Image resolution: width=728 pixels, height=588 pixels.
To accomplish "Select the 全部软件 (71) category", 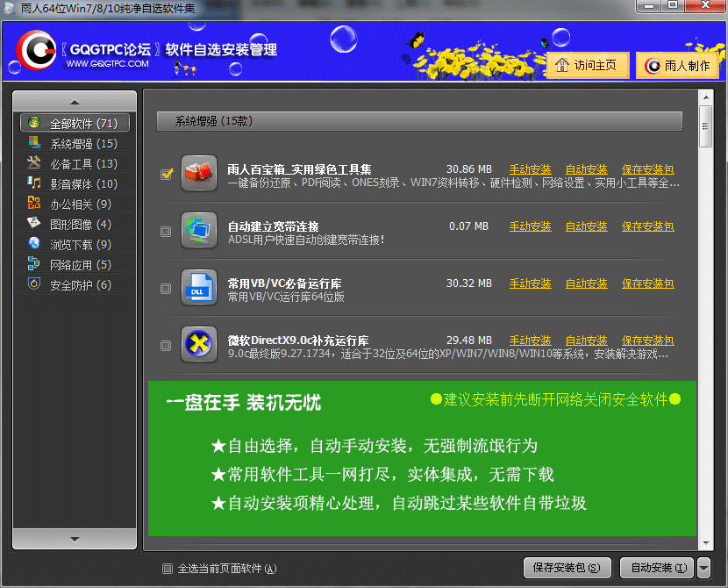I will [x=75, y=123].
